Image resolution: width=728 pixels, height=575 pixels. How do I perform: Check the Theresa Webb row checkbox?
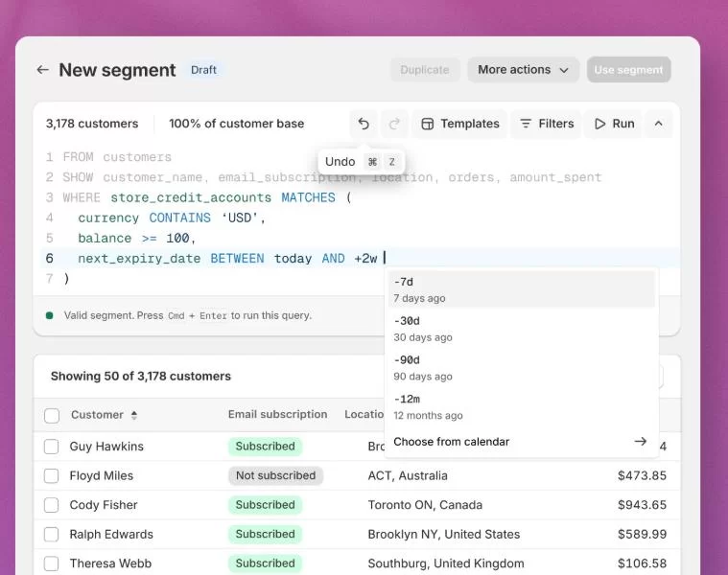point(51,563)
